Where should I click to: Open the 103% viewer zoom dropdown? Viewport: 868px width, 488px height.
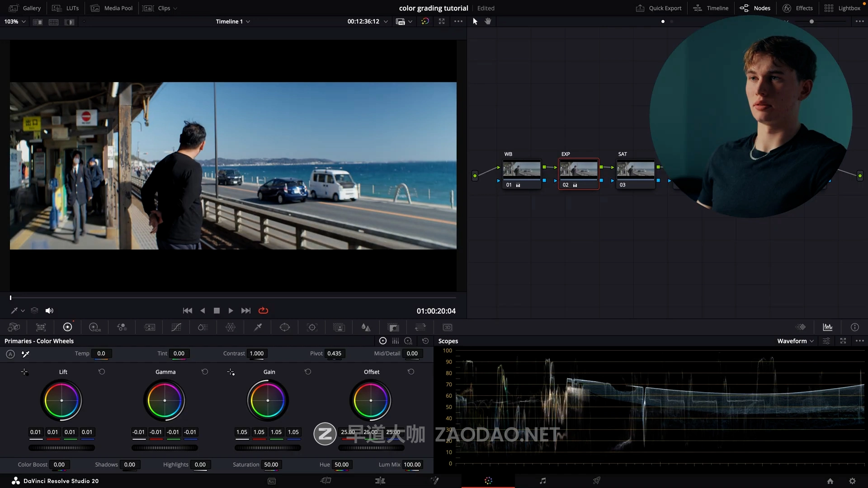[x=15, y=21]
